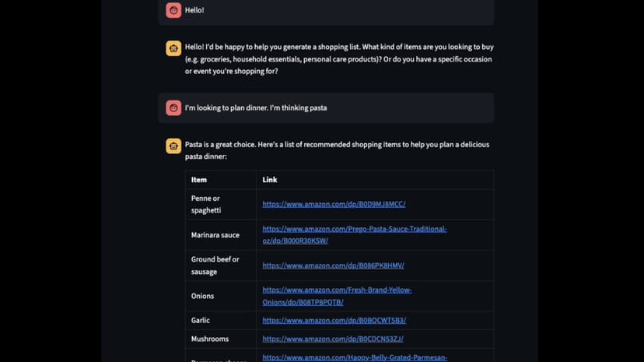The height and width of the screenshot is (362, 644).
Task: Click the I'm thinking pasta message bubble
Action: 326,108
